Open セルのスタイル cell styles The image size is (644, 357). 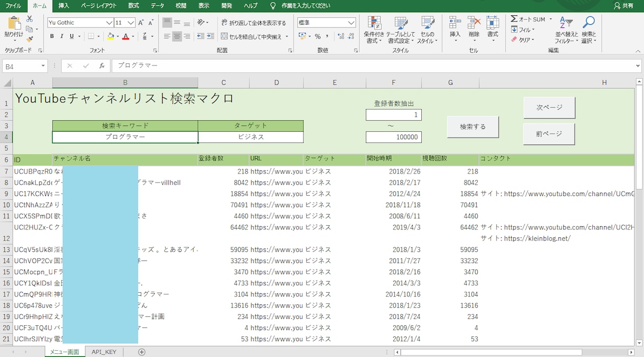428,30
